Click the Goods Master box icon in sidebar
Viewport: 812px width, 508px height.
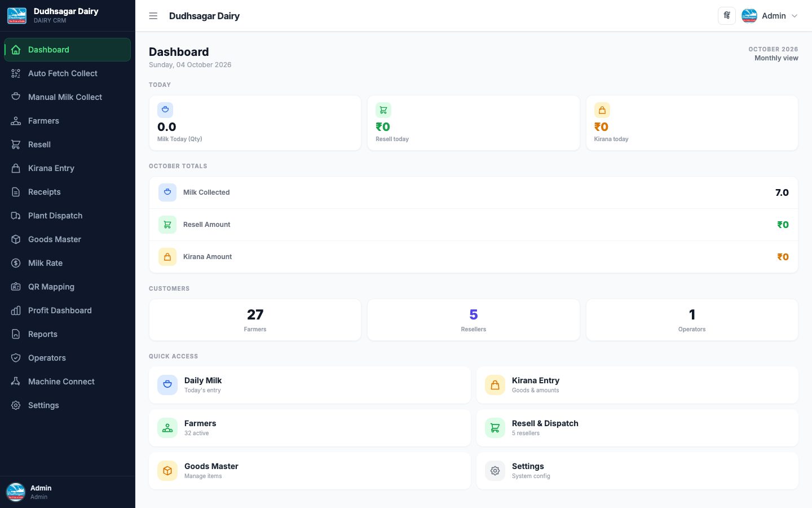click(x=16, y=239)
